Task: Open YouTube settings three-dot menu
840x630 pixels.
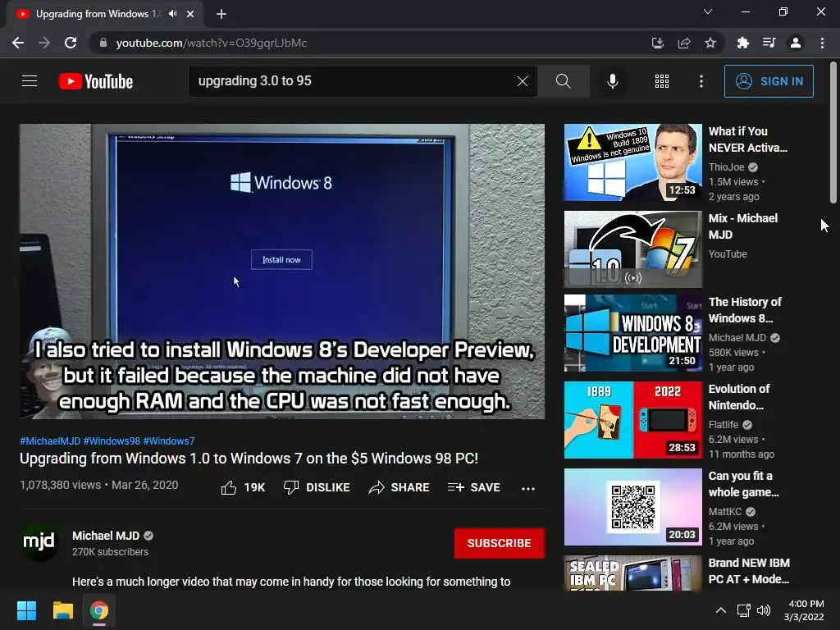Action: click(701, 81)
